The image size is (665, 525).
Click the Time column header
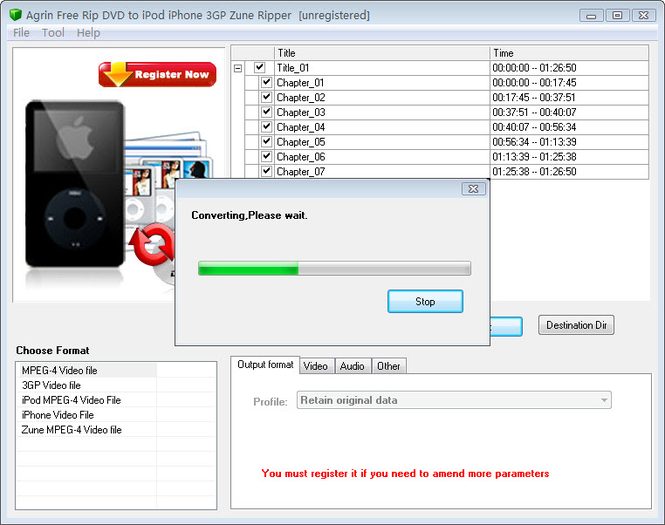tap(569, 53)
